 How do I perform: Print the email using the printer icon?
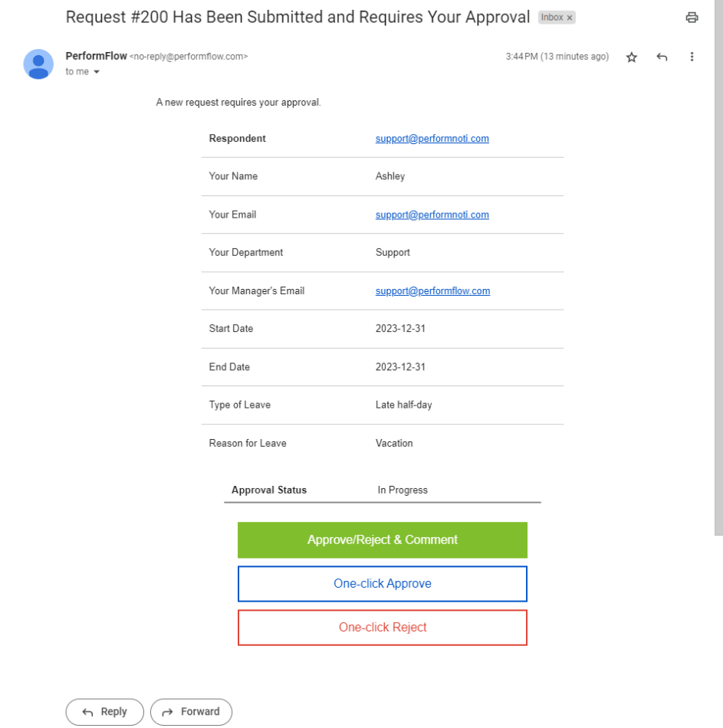tap(692, 16)
